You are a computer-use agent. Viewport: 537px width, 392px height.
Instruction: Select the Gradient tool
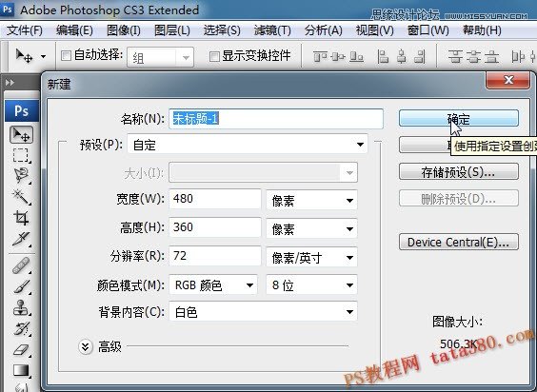point(21,370)
